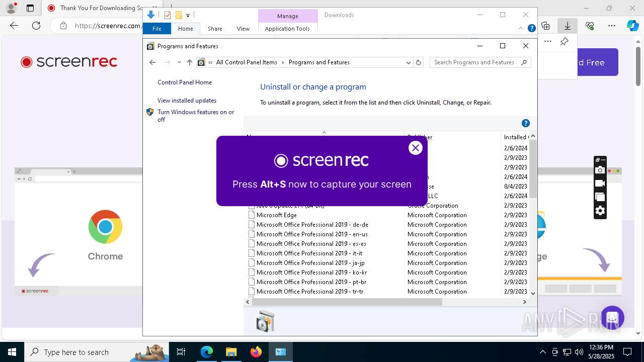Open File Explorer ribbon help icon
644x362 pixels.
[531, 28]
